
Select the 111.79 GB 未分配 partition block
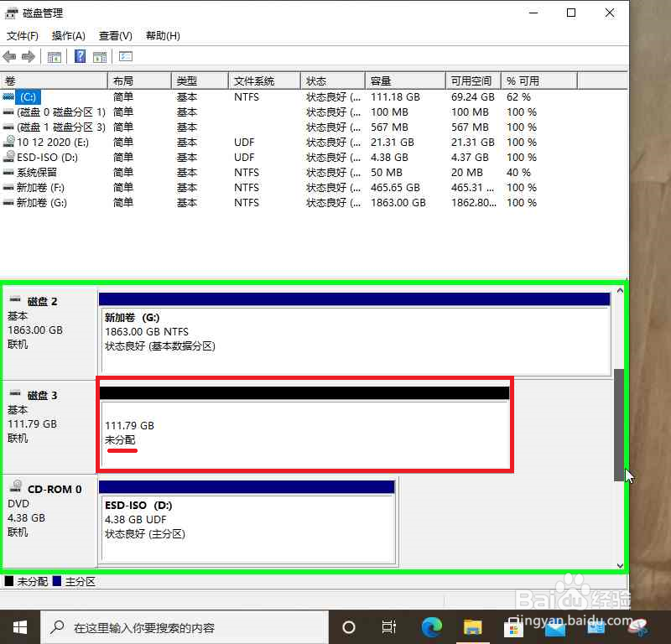tap(304, 427)
